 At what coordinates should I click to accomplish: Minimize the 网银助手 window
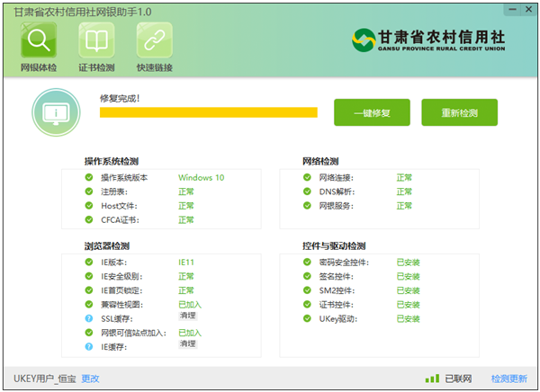tap(512, 10)
